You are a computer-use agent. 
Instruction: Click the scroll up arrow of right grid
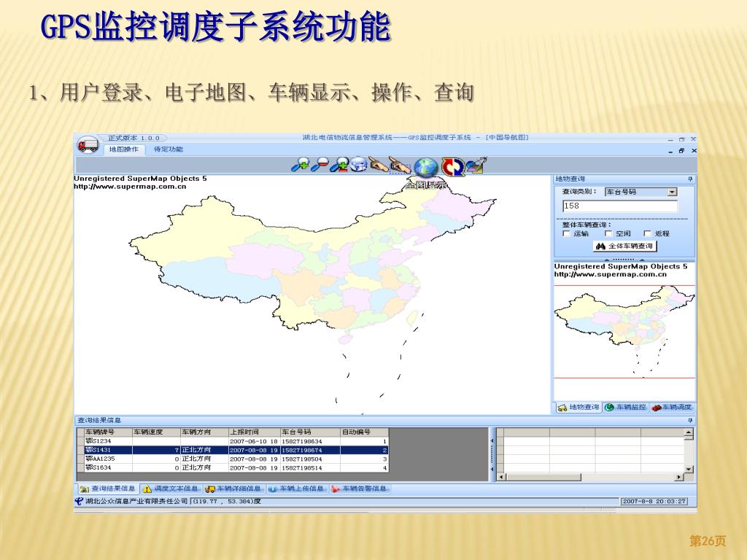coord(689,432)
